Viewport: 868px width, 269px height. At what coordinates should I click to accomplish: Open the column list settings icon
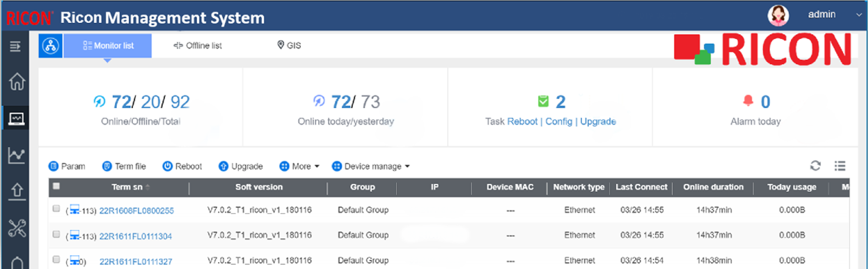click(x=840, y=166)
